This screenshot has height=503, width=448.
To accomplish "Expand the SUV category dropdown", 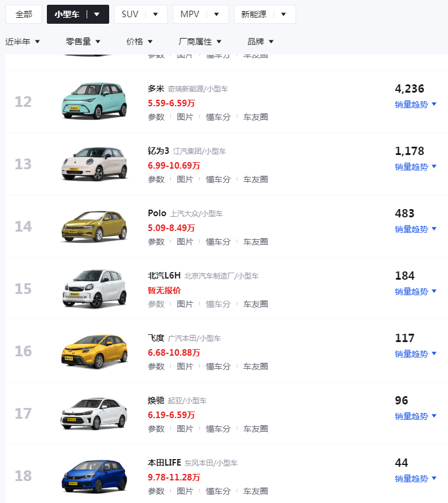I will click(155, 14).
